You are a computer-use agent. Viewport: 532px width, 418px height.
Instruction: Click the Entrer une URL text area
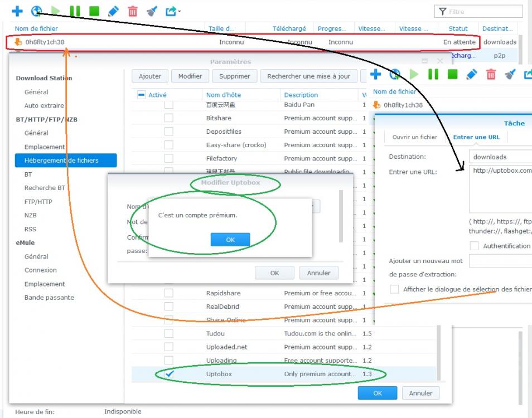(x=500, y=189)
